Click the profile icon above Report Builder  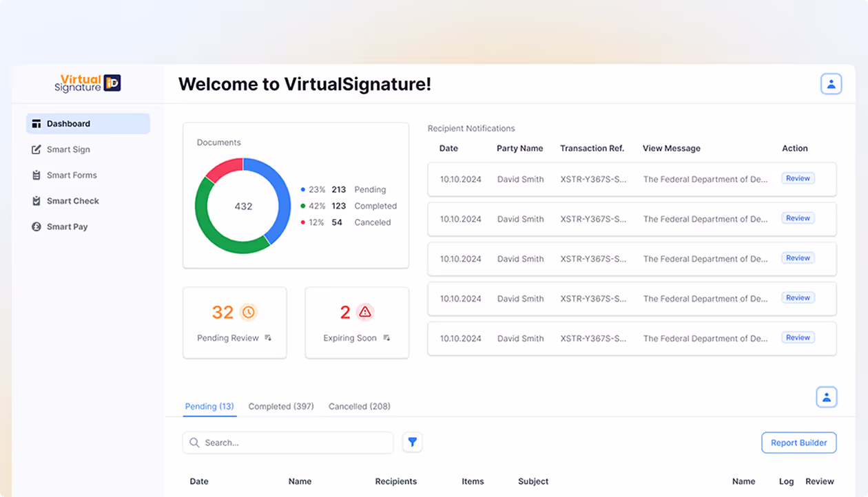[827, 397]
